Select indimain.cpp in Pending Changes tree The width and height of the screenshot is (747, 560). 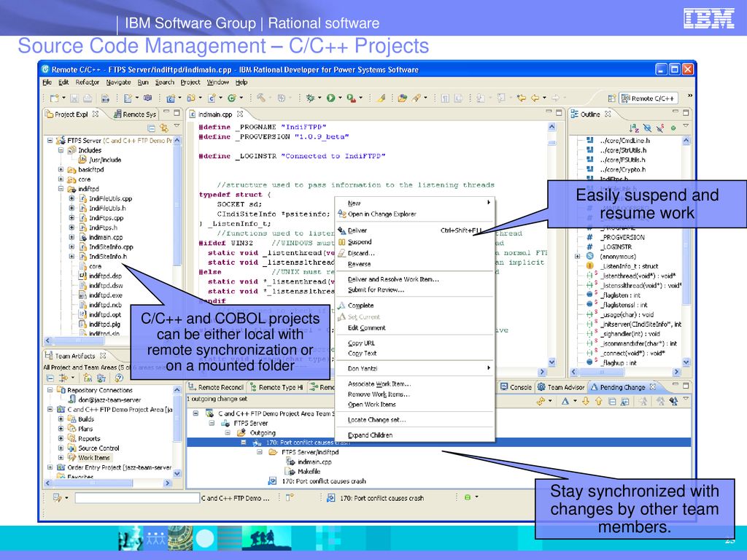pos(314,462)
